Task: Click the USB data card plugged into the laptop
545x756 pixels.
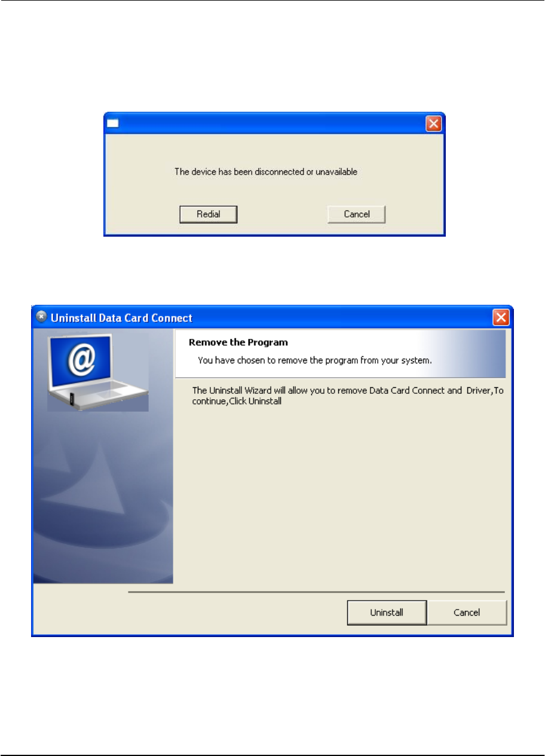Action: coord(72,399)
